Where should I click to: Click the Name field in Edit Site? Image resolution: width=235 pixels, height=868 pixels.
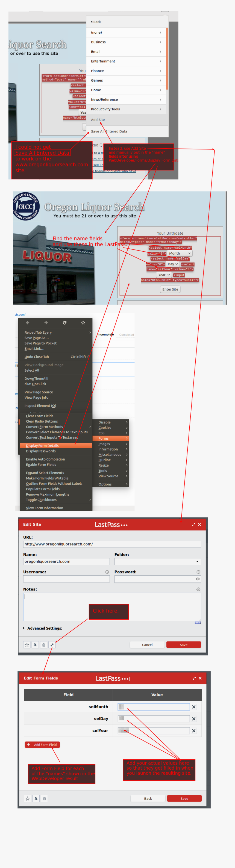click(66, 561)
